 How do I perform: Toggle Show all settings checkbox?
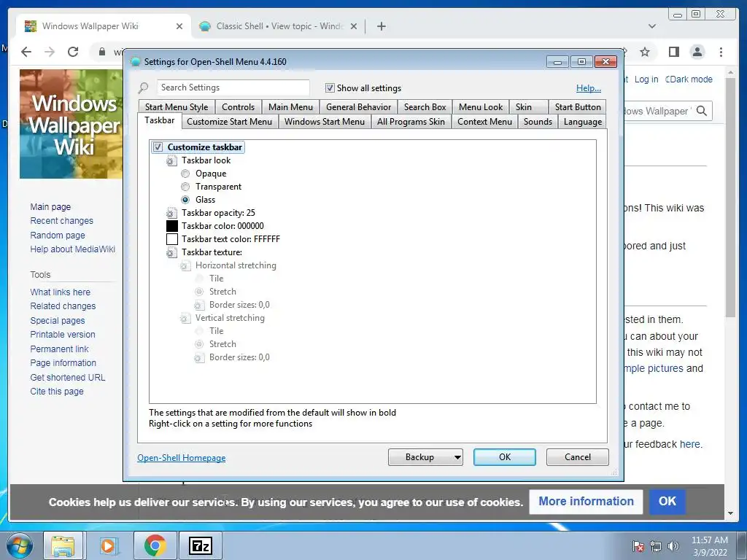click(330, 88)
